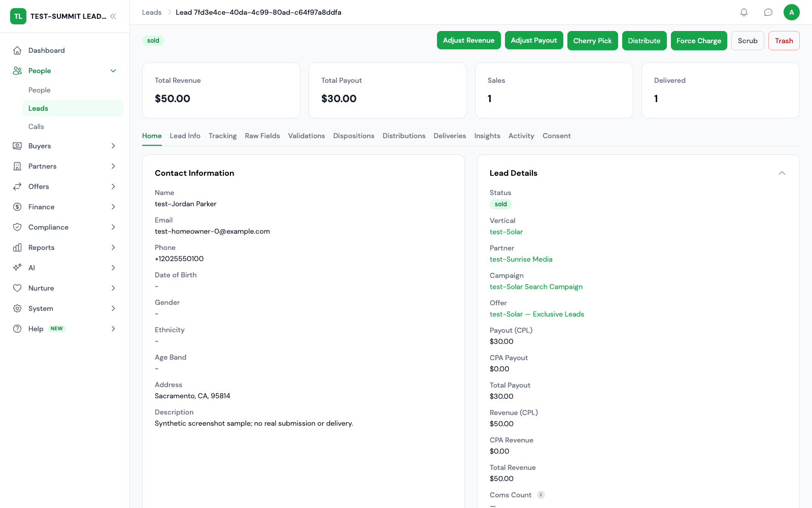Click the Force Charge button
Screen dimensions: 812x508
click(699, 41)
